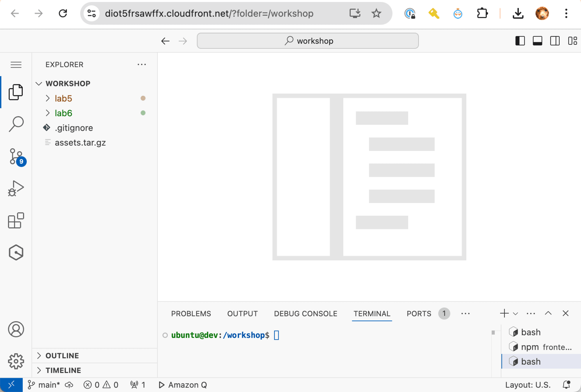Image resolution: width=581 pixels, height=392 pixels.
Task: Open browser downloads icon
Action: [518, 13]
